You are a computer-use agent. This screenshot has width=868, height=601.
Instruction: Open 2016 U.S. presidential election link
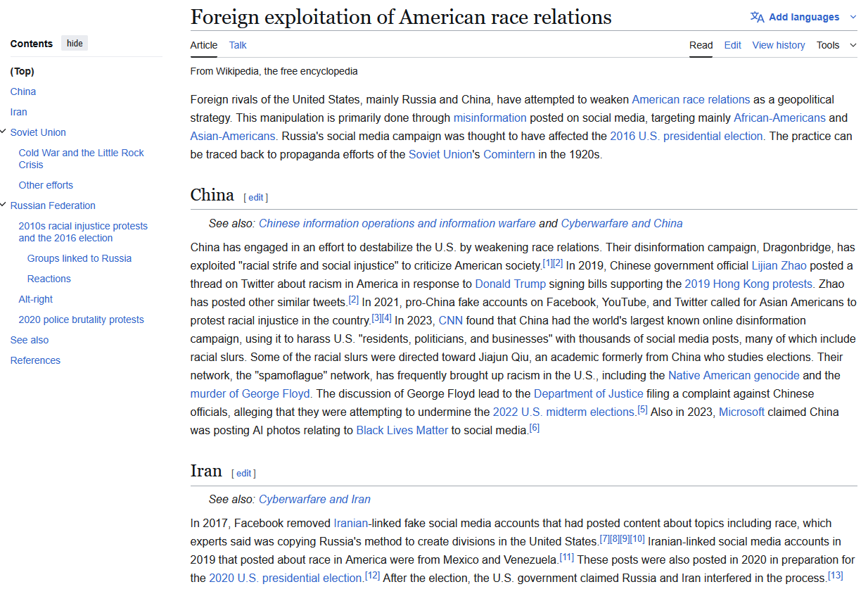[x=687, y=137]
